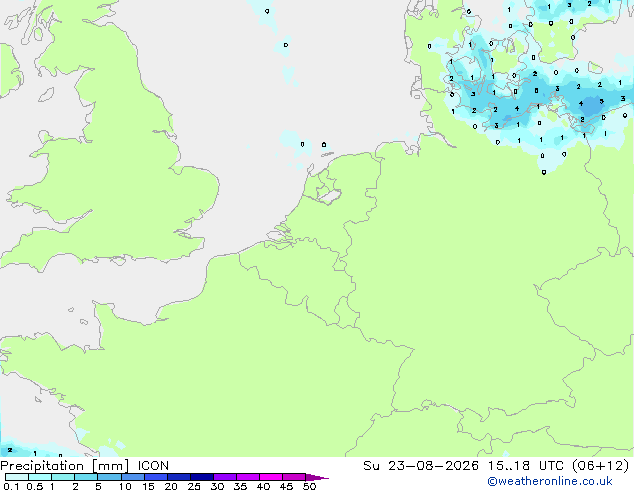Click the 'ICON' model name label
This screenshot has height=490, width=634.
click(x=153, y=466)
